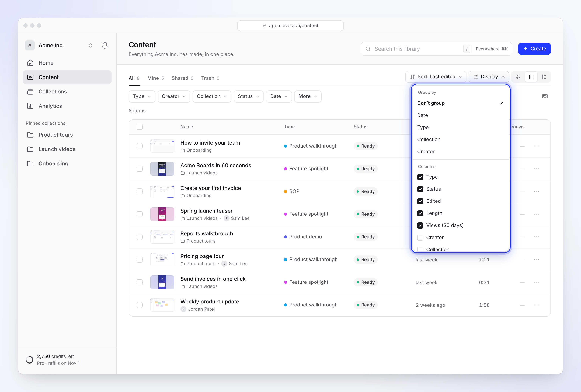Go to Home in the sidebar
This screenshot has width=581, height=392.
(67, 63)
